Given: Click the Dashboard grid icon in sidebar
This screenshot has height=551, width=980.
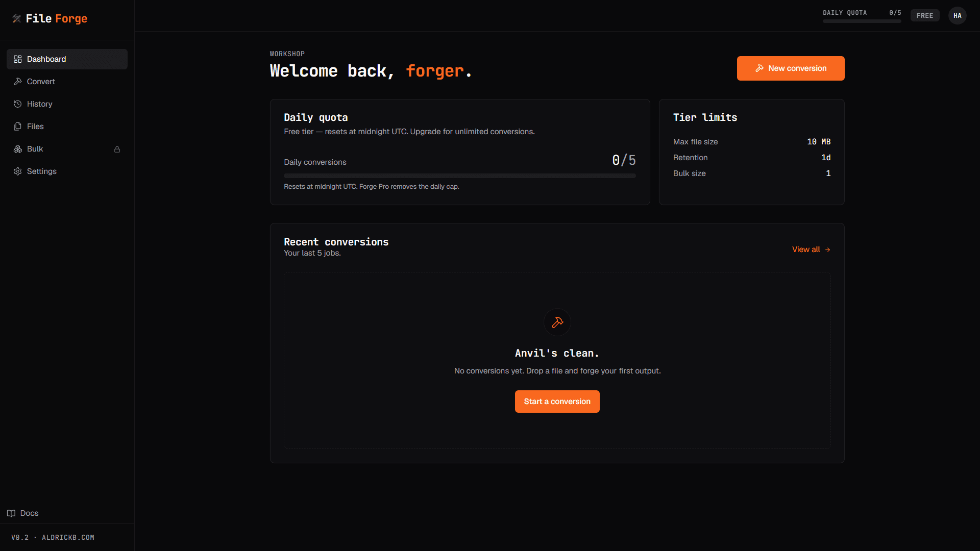Looking at the screenshot, I should [x=18, y=59].
